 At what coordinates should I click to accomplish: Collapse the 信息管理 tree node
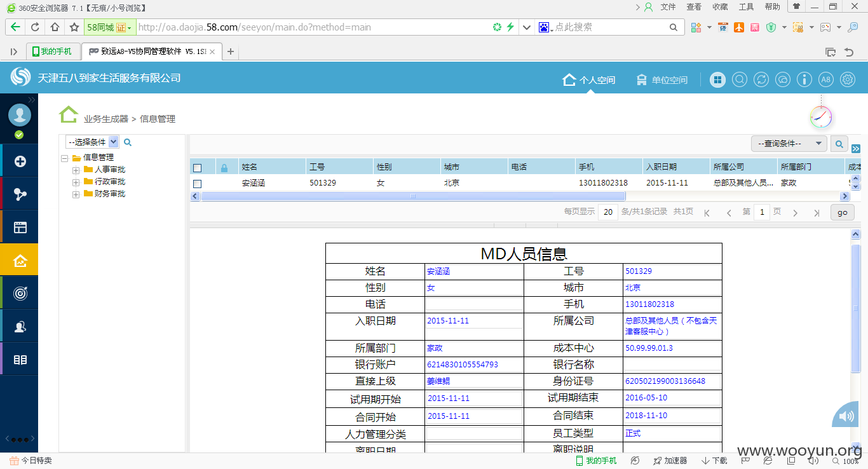(65, 158)
